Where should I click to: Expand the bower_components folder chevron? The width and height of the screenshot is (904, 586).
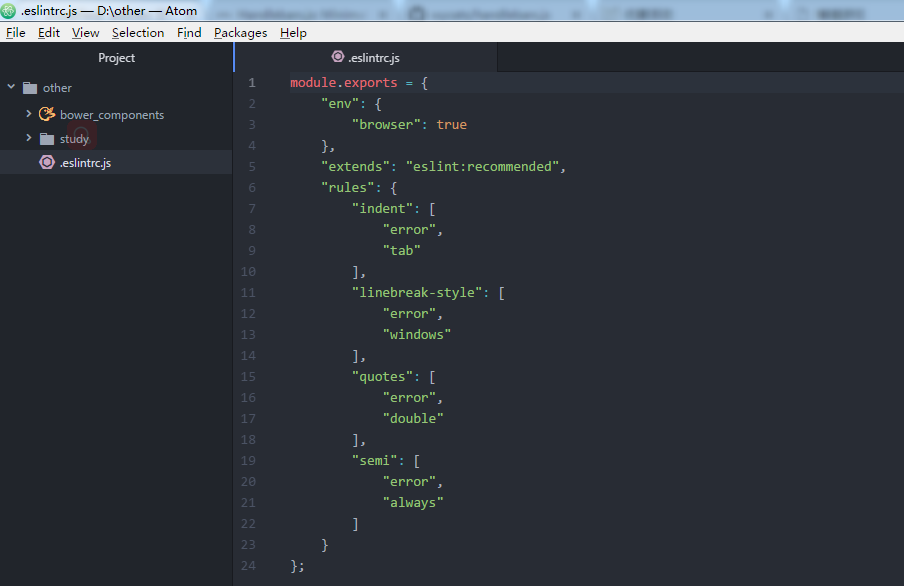pyautogui.click(x=28, y=114)
